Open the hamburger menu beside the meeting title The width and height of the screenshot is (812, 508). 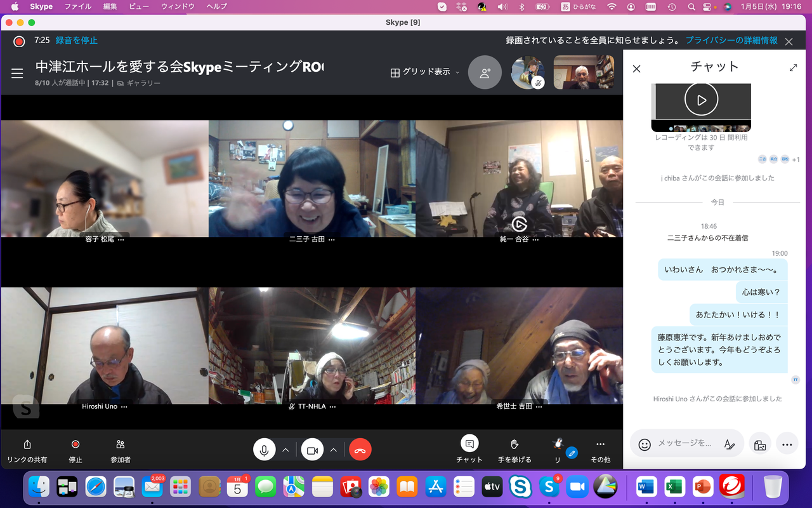[x=17, y=74]
